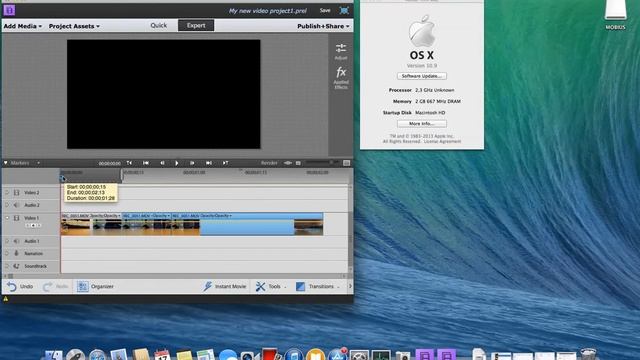Jump to end of timeline
This screenshot has height=360, width=640.
(209, 163)
